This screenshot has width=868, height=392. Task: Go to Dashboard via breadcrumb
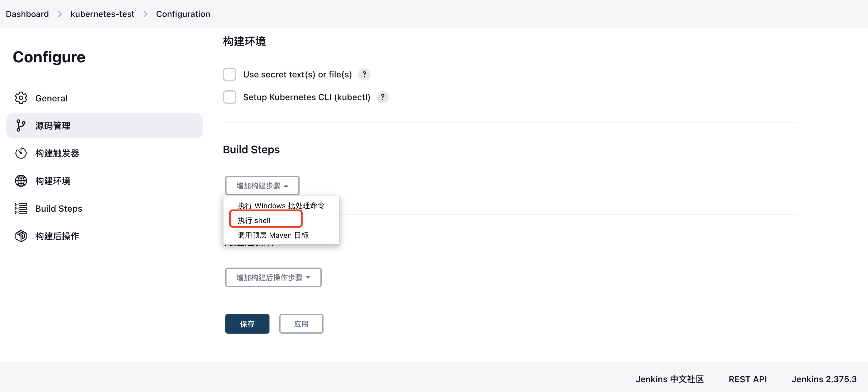pos(27,14)
